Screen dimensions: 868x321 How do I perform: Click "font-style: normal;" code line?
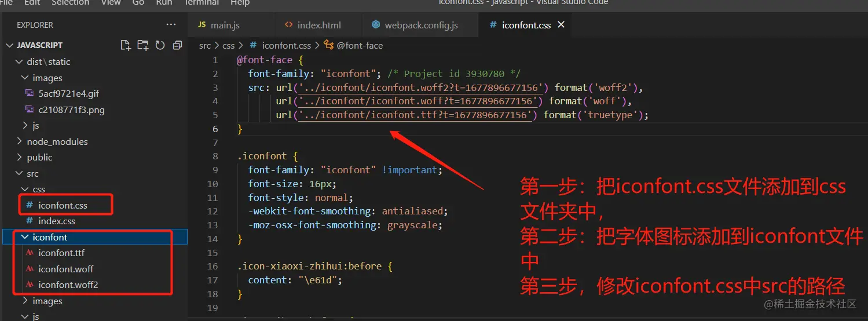click(301, 198)
